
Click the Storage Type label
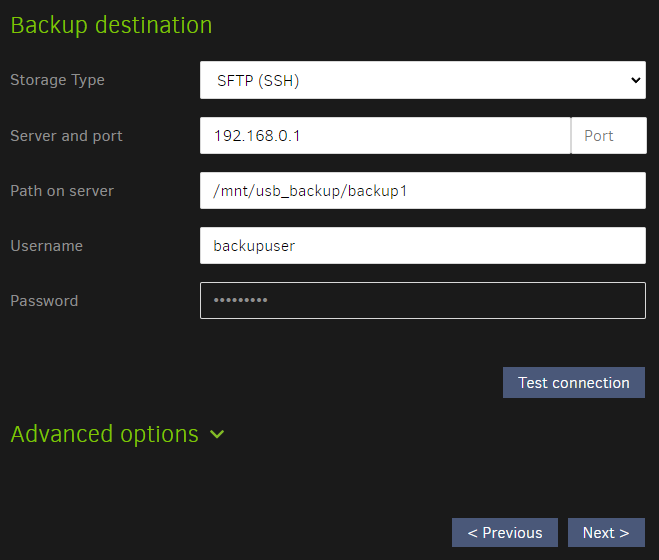pyautogui.click(x=57, y=80)
